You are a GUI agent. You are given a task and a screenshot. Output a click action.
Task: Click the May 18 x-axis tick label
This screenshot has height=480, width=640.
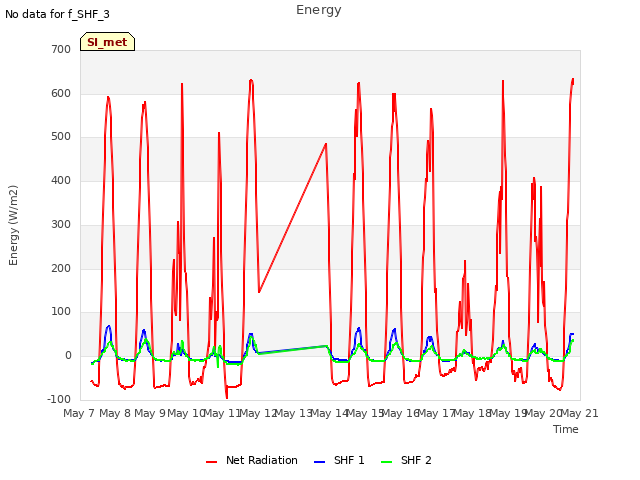(x=472, y=413)
